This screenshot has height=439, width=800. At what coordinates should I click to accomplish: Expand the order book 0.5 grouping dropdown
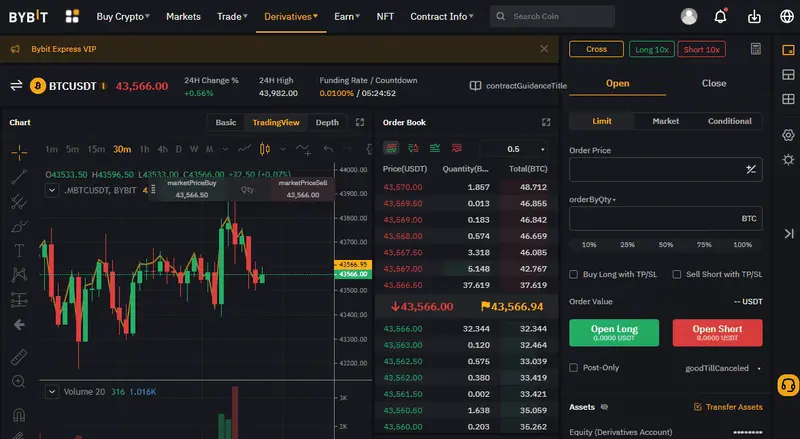519,148
